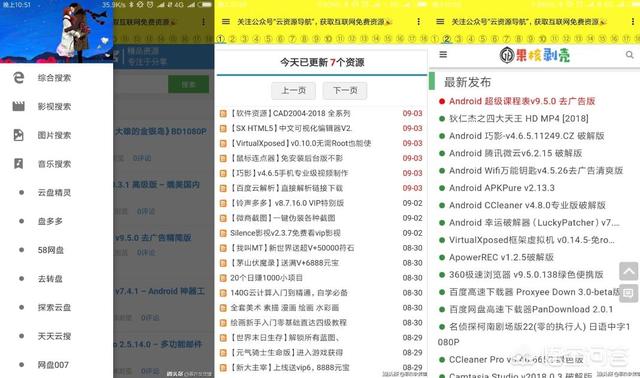This screenshot has width=640, height=378.
Task: Click the 下一页 button
Action: tap(345, 90)
